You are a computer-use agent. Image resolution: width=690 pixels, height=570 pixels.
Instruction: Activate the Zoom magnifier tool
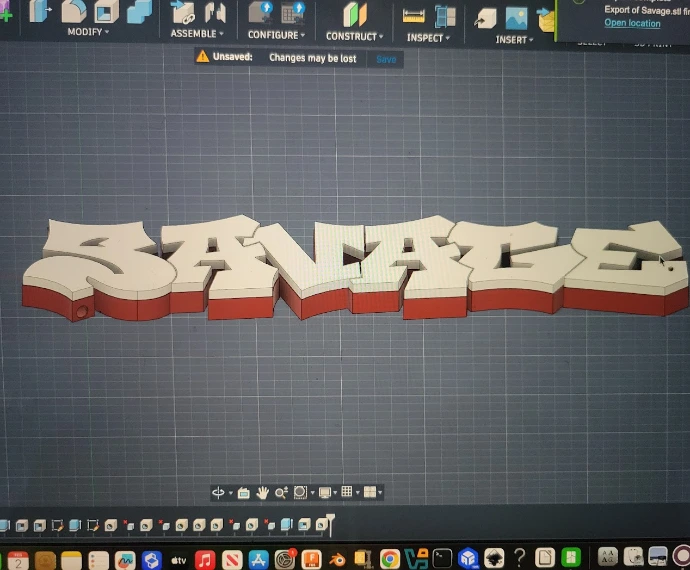(281, 493)
